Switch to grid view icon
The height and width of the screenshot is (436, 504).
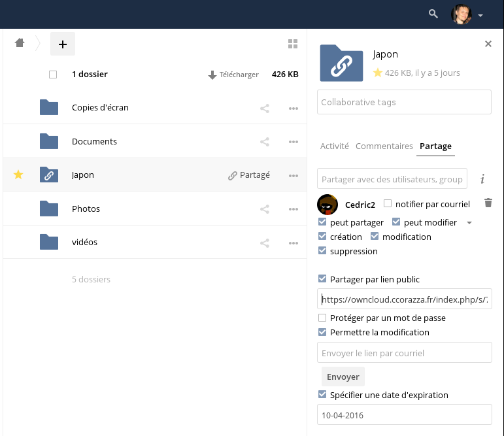pos(293,44)
